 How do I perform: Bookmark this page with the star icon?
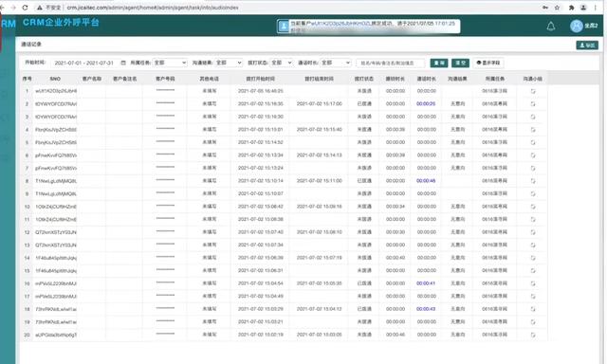tap(557, 8)
